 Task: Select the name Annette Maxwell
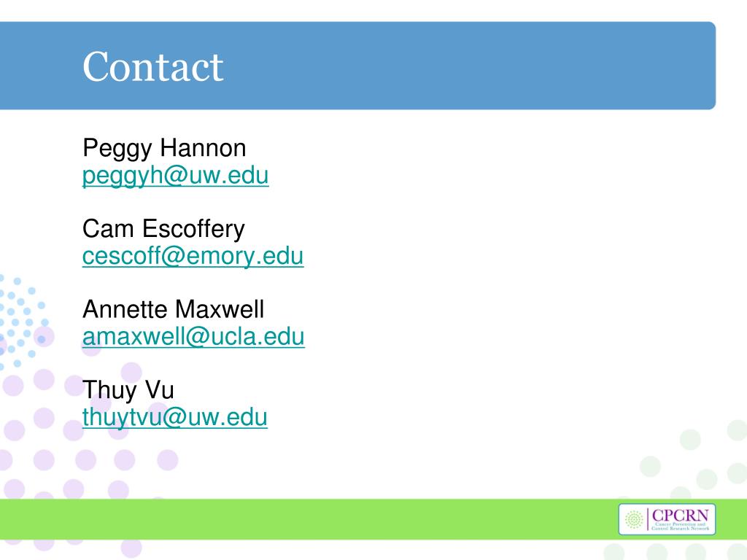pyautogui.click(x=174, y=309)
